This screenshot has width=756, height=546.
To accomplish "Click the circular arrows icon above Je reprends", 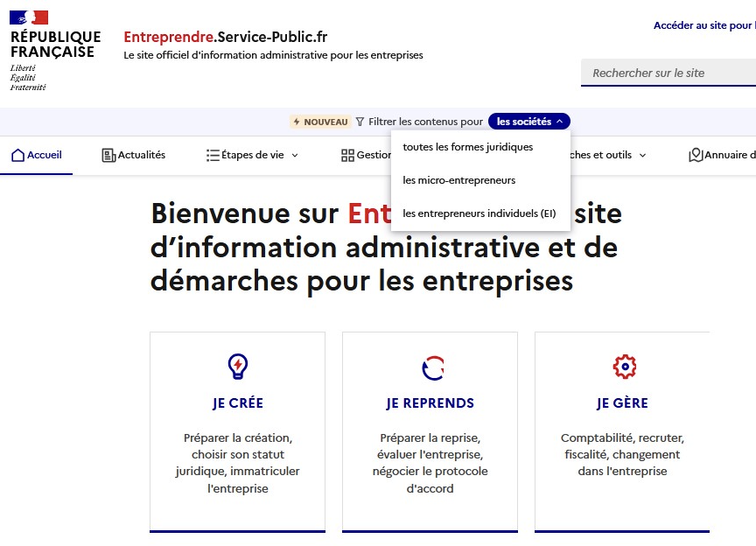I will click(432, 367).
